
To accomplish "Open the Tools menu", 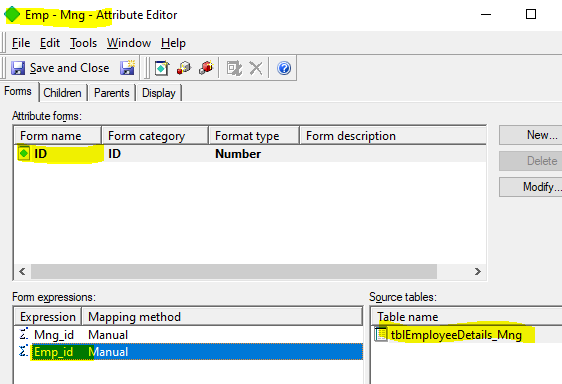I will (84, 43).
